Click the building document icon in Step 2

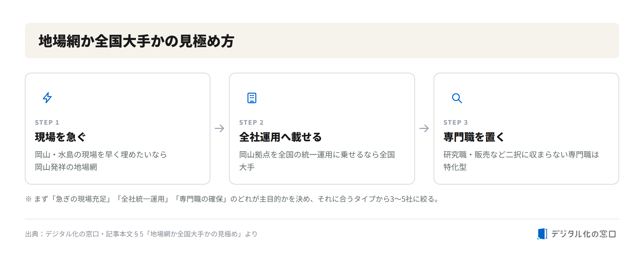(252, 98)
